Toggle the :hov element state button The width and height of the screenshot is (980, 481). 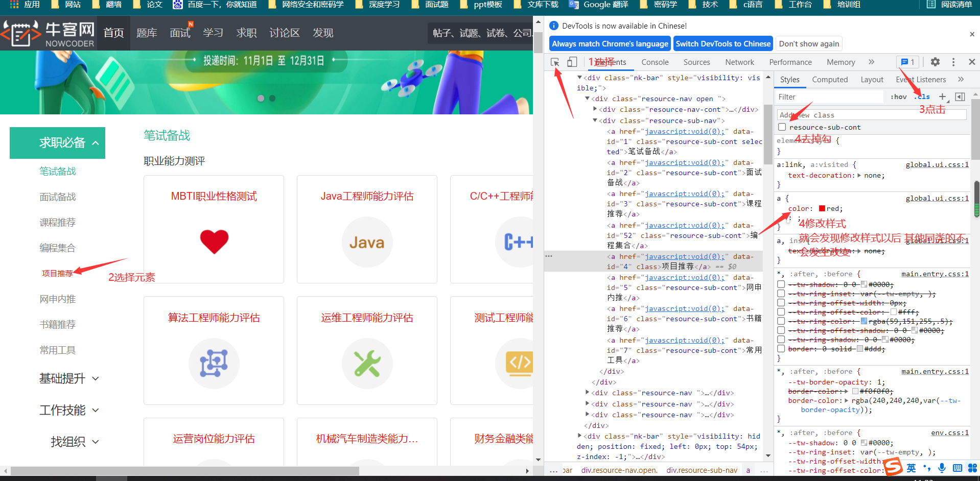pyautogui.click(x=899, y=97)
